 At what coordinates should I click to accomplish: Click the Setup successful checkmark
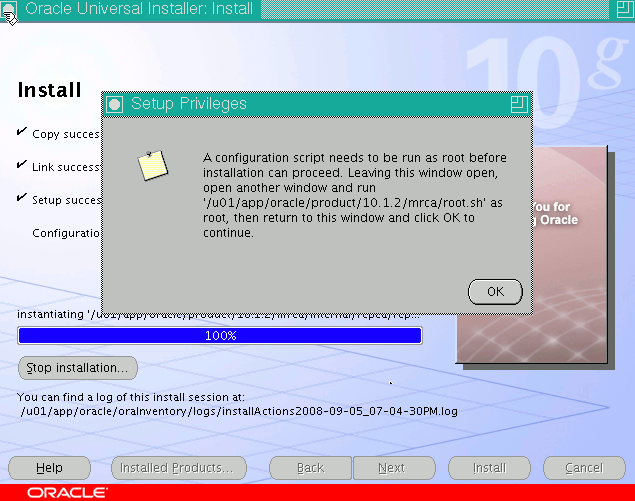(22, 198)
